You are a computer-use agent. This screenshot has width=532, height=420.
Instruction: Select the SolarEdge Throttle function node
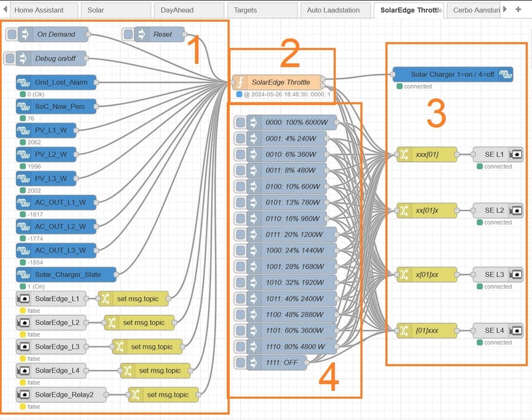click(277, 82)
